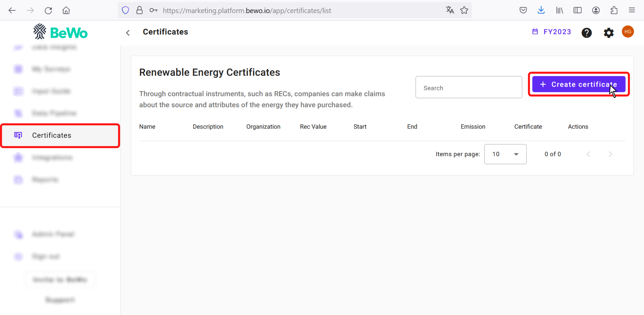Click the browser bookmark star icon
Image resolution: width=644 pixels, height=315 pixels.
[464, 10]
